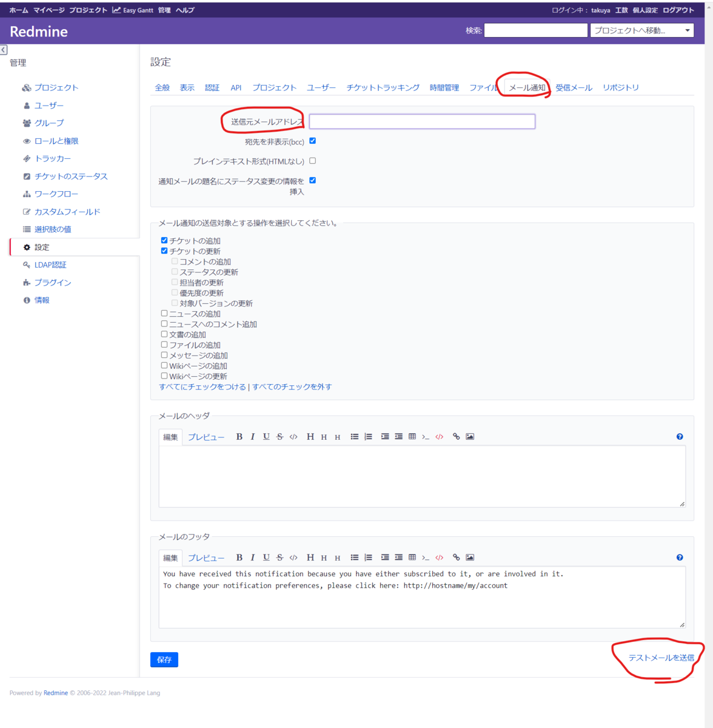Insert bulleted list in メールのヘッダ editor

355,437
